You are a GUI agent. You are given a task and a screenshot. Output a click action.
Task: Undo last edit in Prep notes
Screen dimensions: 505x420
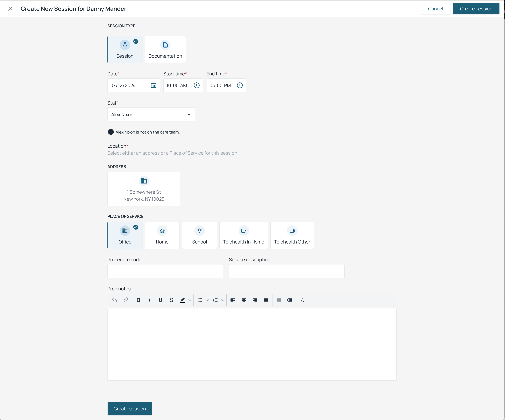tap(114, 300)
